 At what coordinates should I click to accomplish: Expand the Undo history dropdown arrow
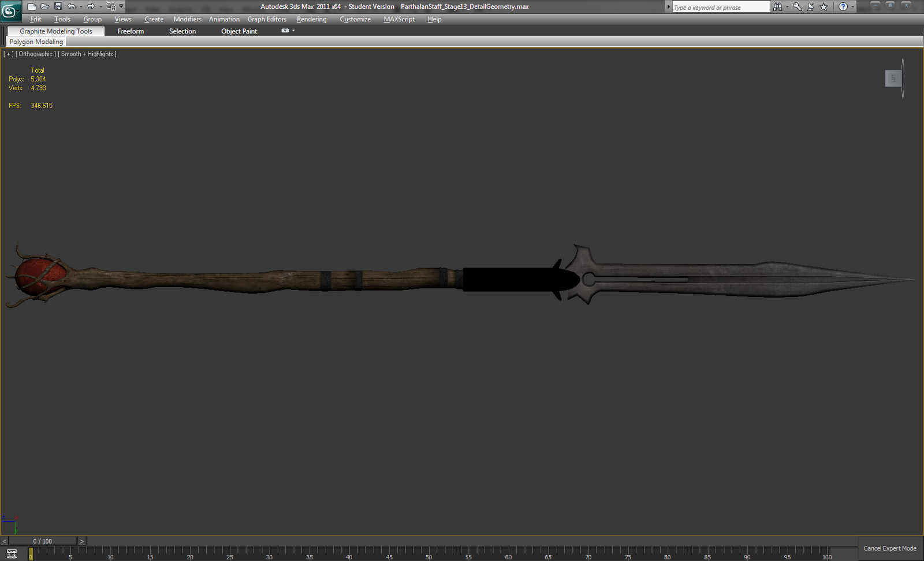click(x=81, y=6)
